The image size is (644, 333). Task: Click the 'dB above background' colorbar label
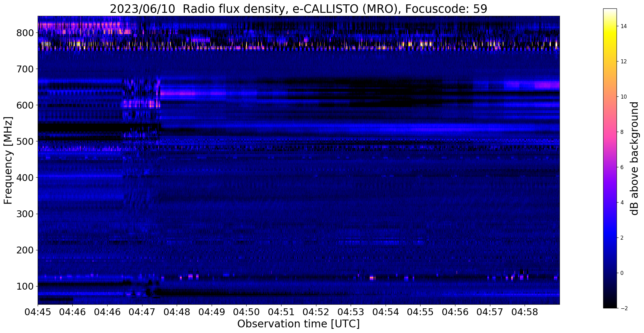coord(635,158)
